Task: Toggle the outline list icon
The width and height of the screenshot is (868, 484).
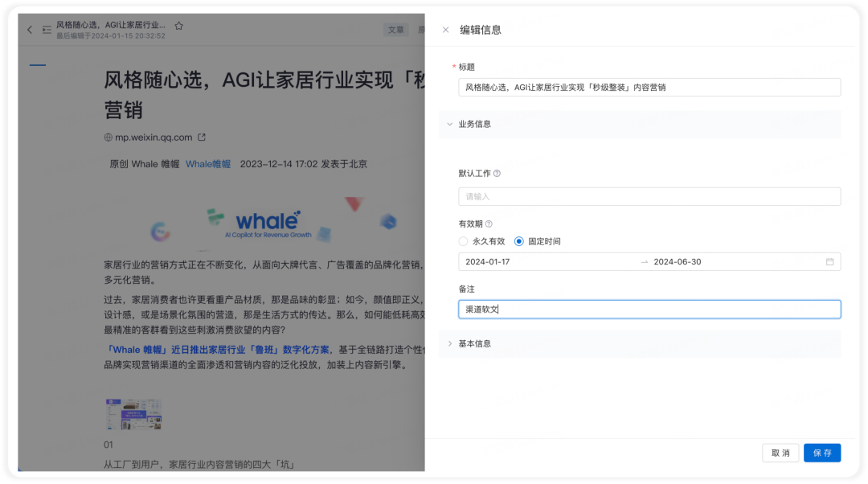Action: (47, 30)
